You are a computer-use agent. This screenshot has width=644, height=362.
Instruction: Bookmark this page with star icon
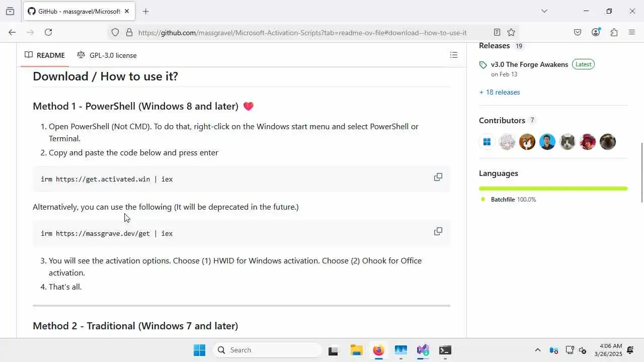(x=511, y=32)
